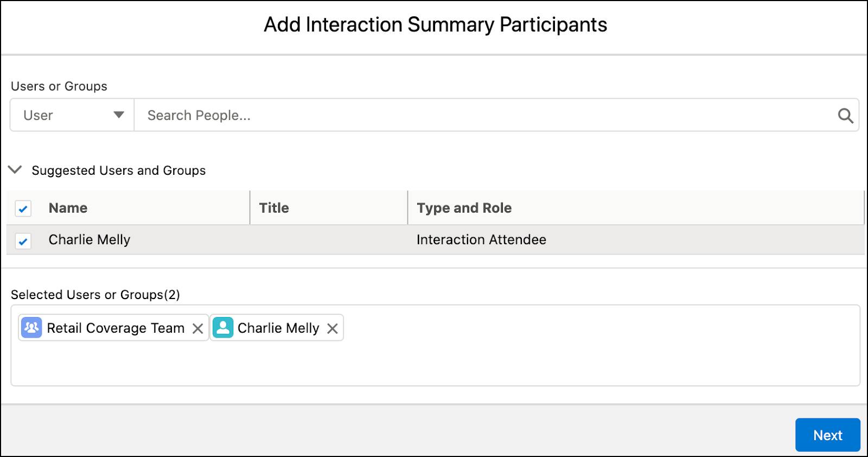Click the Name column header
The height and width of the screenshot is (457, 868).
(68, 208)
